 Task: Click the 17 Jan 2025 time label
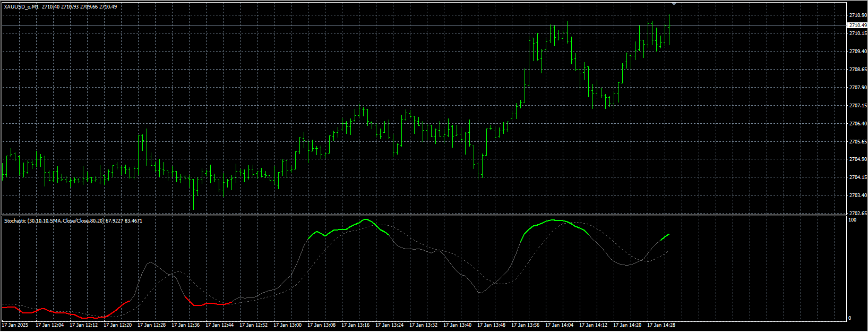click(15, 325)
